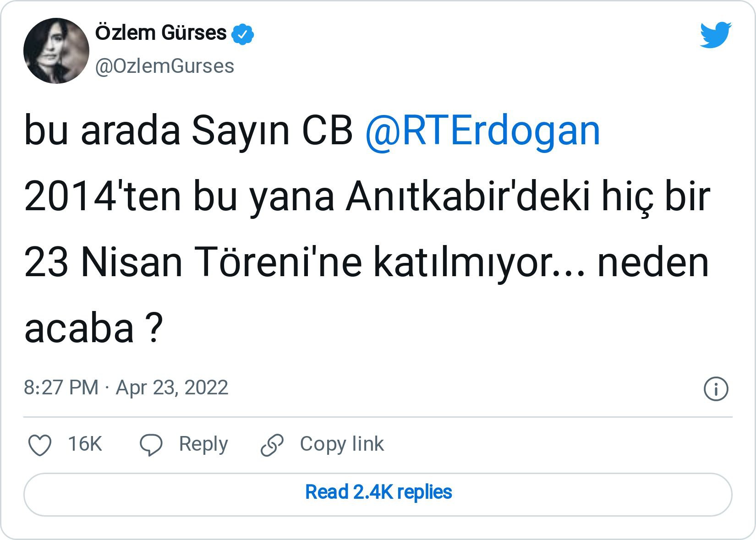The image size is (756, 540).
Task: Click the blue verified badge
Action: [243, 34]
